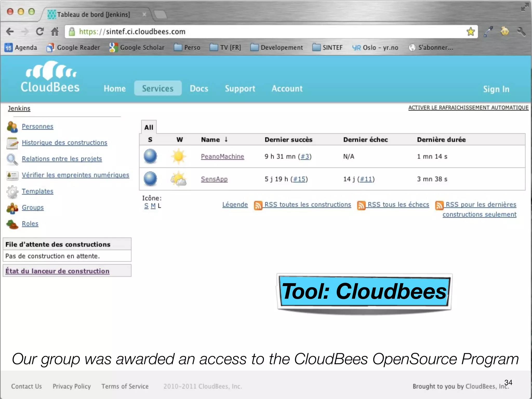Click the eyedropper extension icon
The width and height of the screenshot is (532, 399).
pos(488,32)
